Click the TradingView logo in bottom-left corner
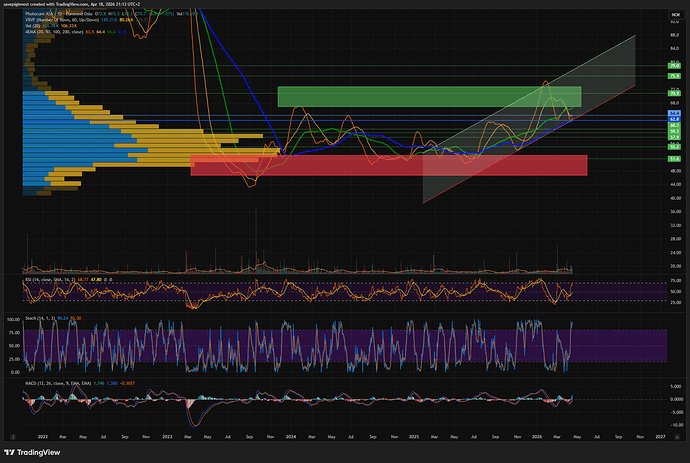The height and width of the screenshot is (463, 690). 46,449
